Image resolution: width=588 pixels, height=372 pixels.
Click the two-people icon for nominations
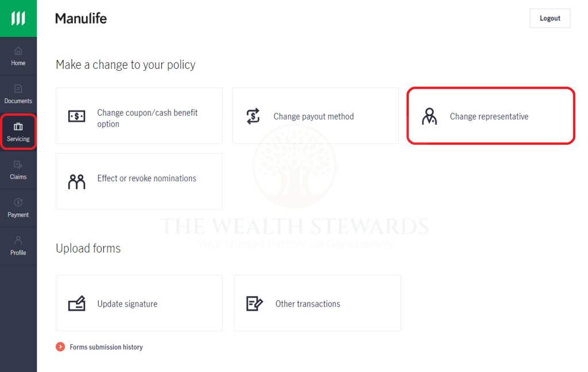click(76, 181)
